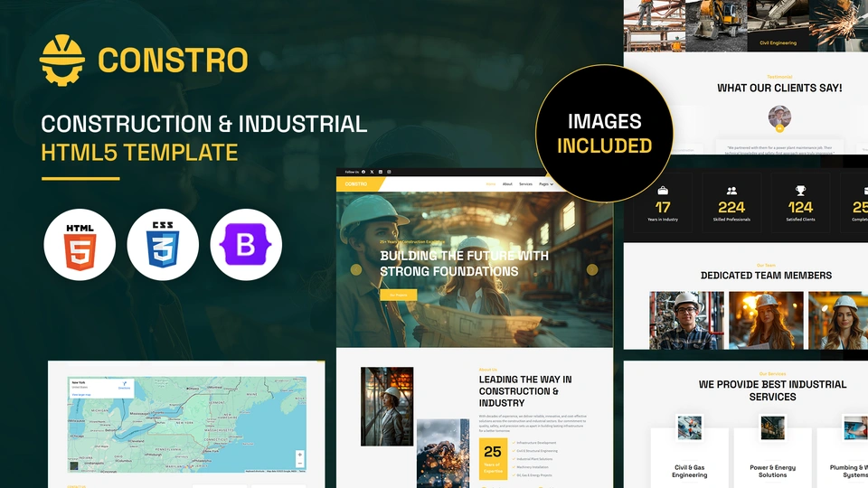Click the IMAGES INCLUDED circular badge
Screen dimensions: 868x488
(604, 134)
